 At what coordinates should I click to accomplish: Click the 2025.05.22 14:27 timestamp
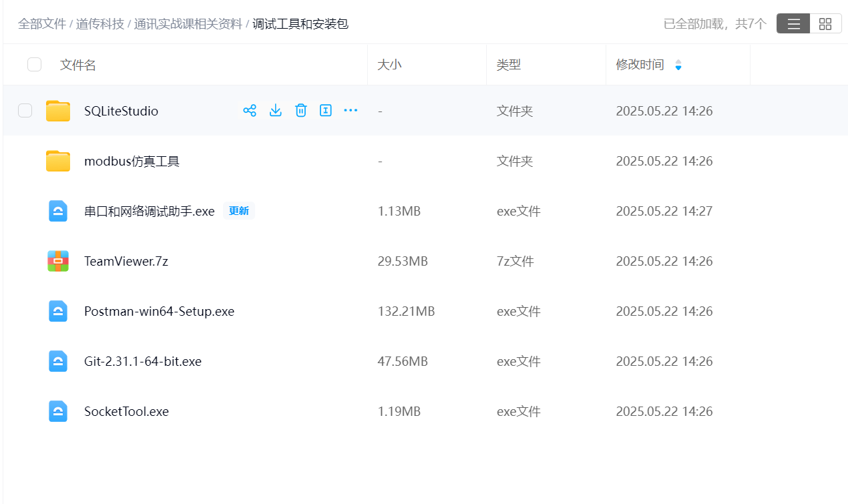664,211
